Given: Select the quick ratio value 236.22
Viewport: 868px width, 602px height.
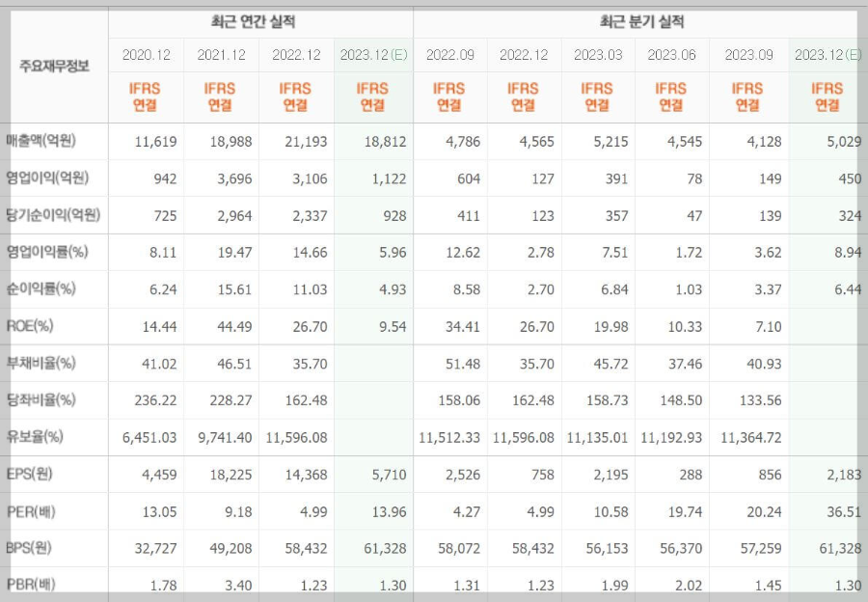Looking at the screenshot, I should tap(155, 400).
